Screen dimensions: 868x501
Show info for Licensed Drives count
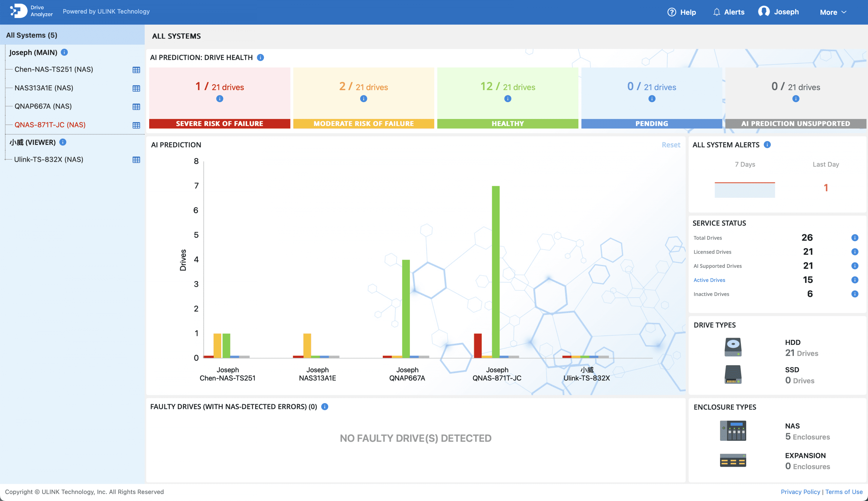[x=855, y=252]
